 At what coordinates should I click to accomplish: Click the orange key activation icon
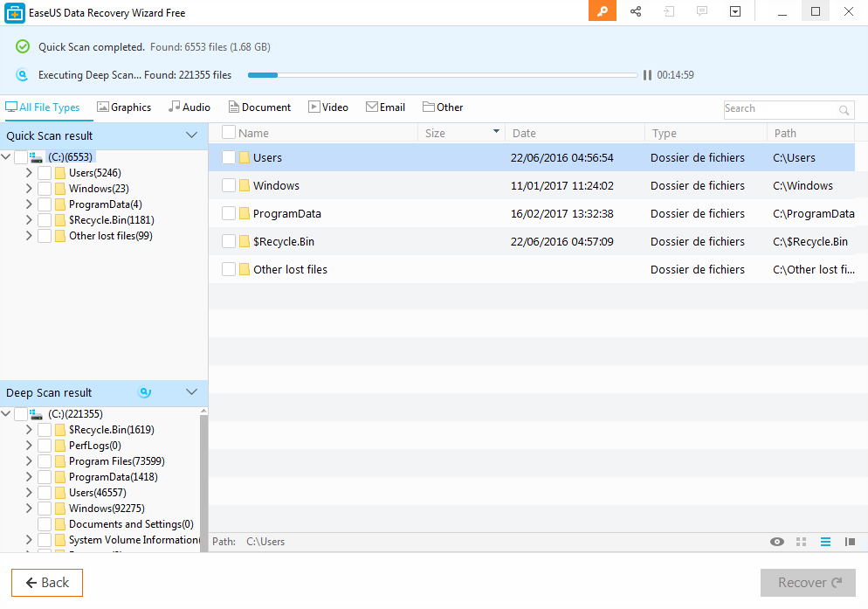[x=603, y=11]
